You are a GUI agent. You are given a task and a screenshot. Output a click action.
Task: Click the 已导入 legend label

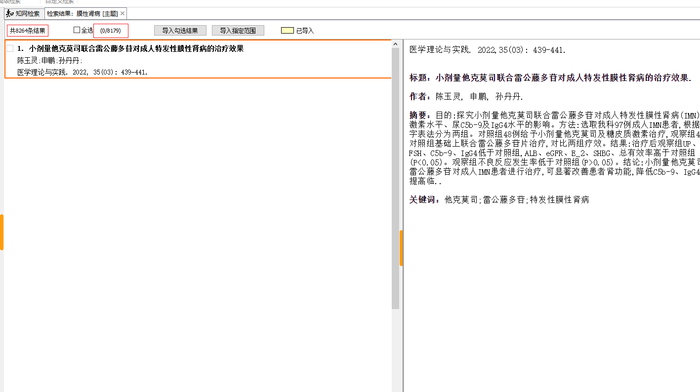click(305, 30)
